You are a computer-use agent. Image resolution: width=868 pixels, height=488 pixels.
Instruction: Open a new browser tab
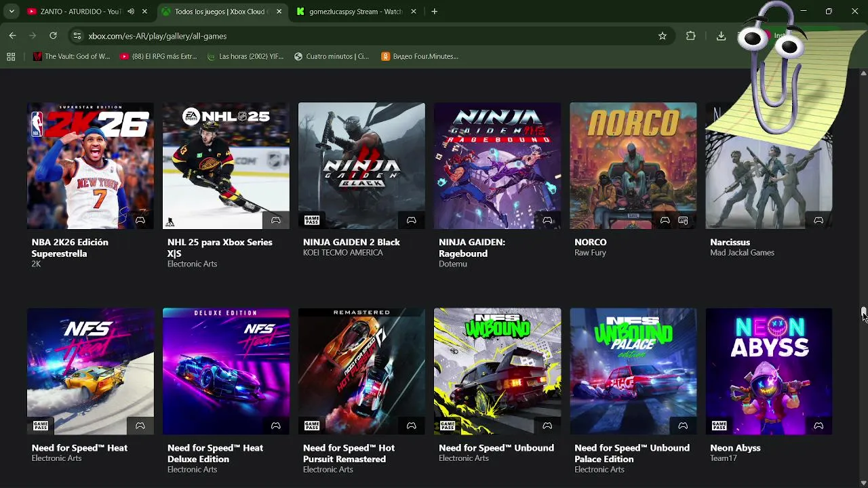point(434,12)
